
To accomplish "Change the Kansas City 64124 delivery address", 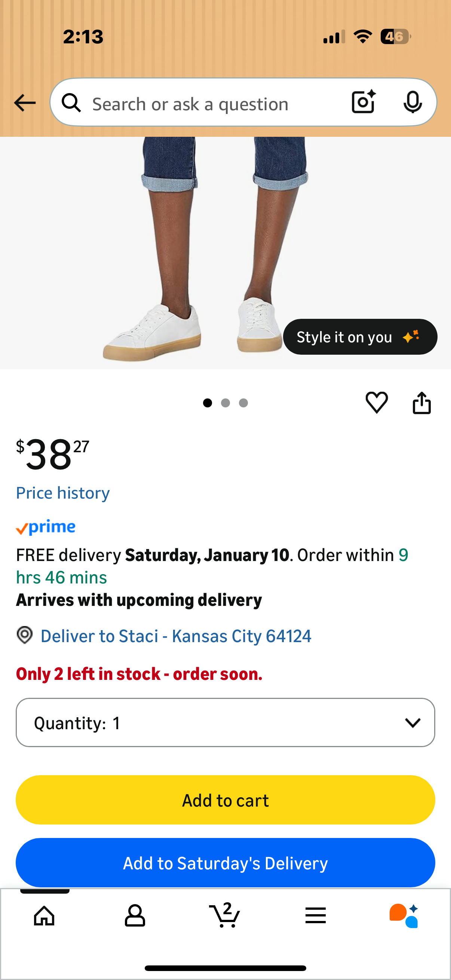I will click(175, 636).
